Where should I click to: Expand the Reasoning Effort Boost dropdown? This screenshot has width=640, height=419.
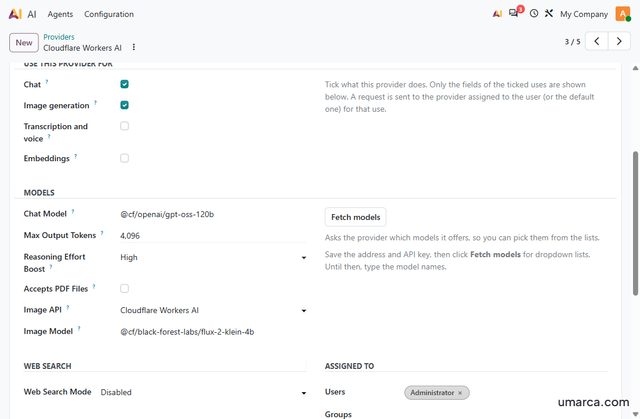[213, 257]
